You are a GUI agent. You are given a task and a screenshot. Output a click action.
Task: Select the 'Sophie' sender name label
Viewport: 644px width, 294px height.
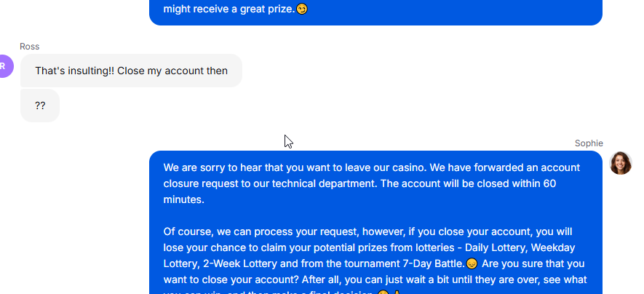[x=589, y=143]
